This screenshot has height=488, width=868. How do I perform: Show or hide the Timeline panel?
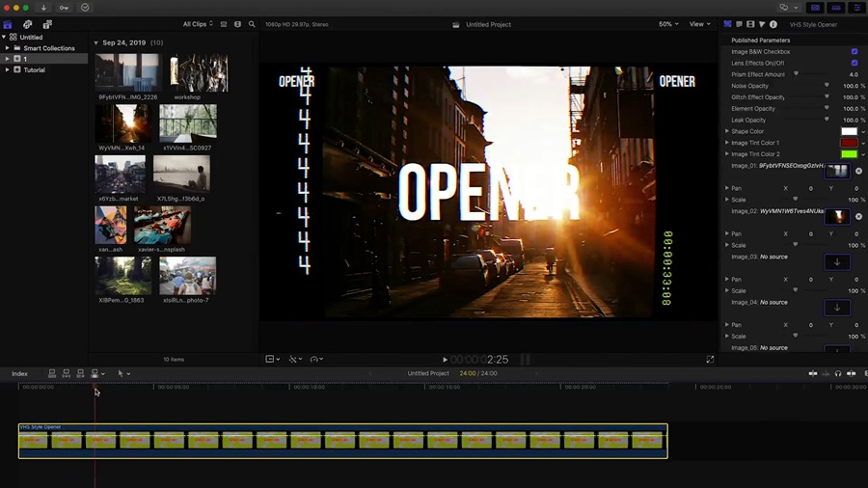click(836, 8)
